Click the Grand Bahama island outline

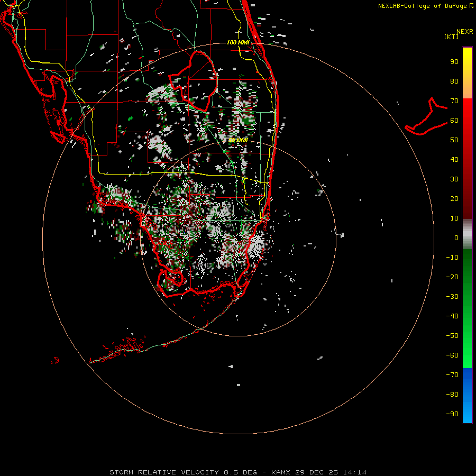(426, 116)
